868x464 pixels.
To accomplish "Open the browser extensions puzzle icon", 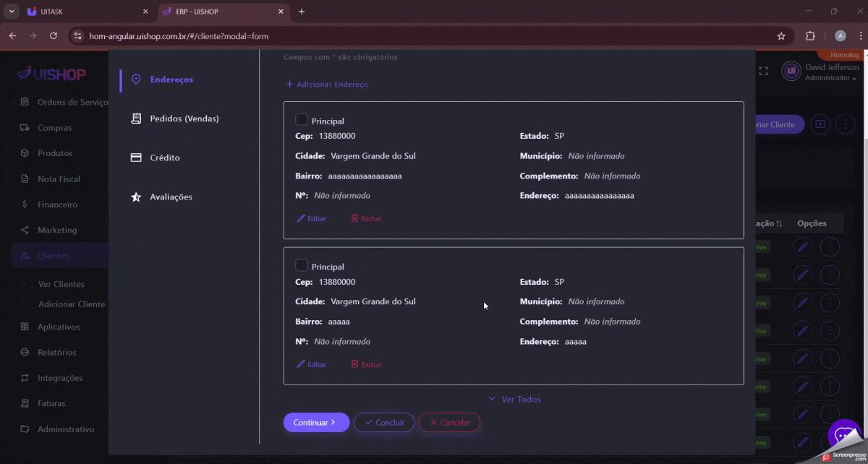I will [810, 36].
